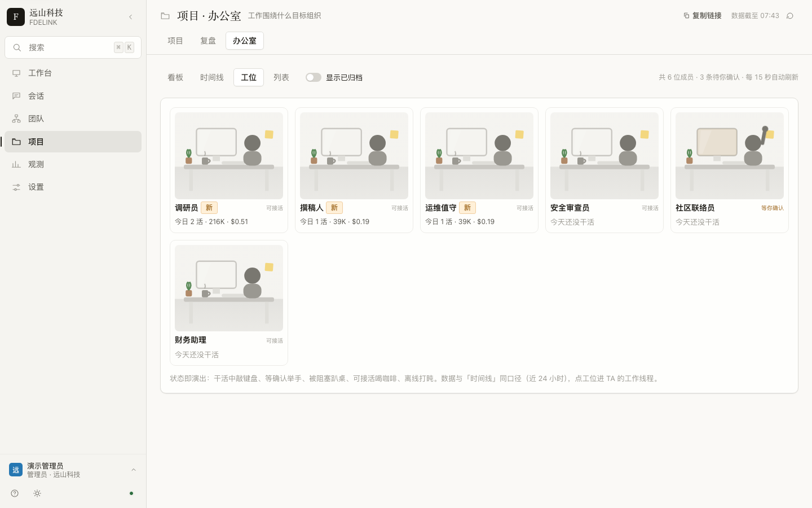Click the 数据截至 07:43 timestamp

tap(755, 16)
